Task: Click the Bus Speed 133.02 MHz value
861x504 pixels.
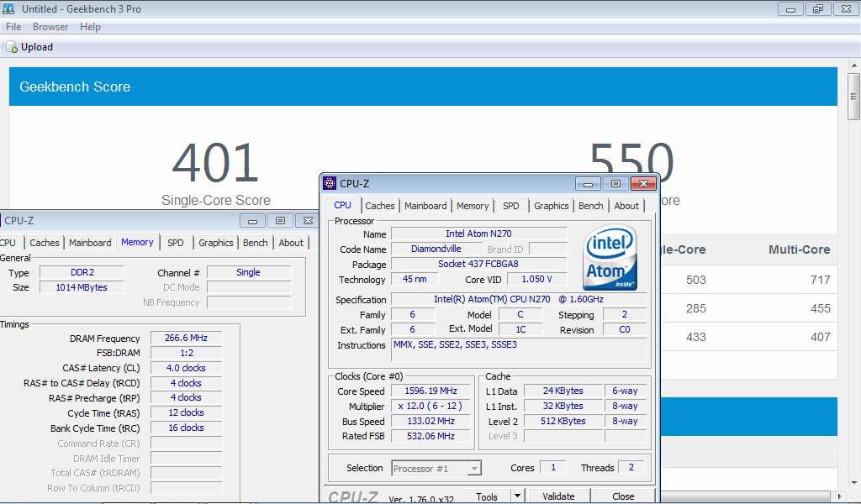Action: click(x=430, y=421)
